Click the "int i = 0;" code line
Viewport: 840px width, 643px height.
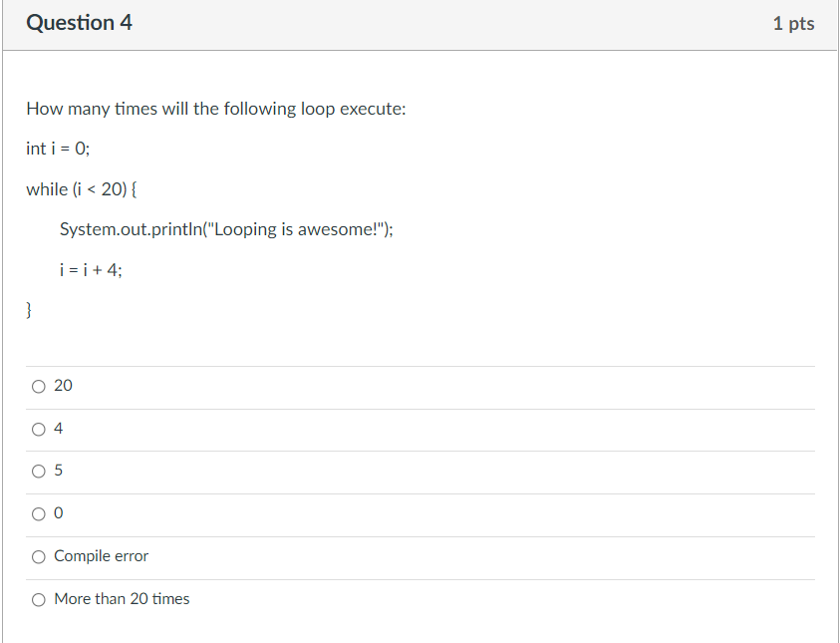[58, 149]
